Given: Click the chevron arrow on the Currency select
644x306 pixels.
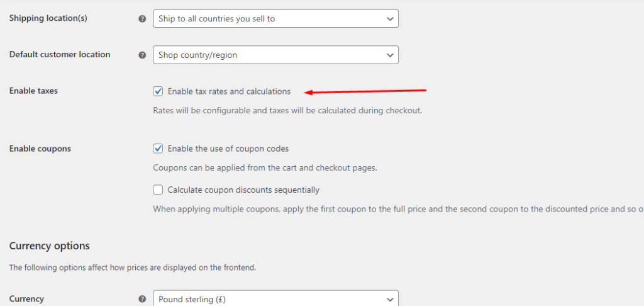Looking at the screenshot, I should [x=390, y=299].
